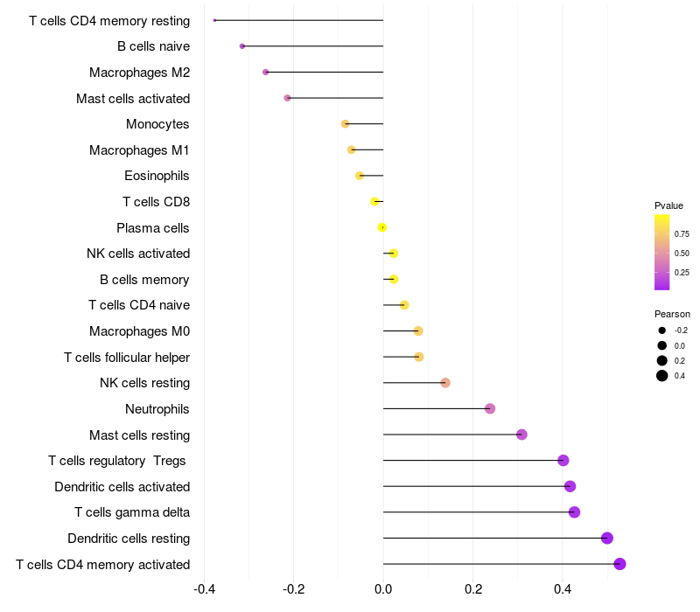Click the Pvalue color gradient bar
The height and width of the screenshot is (612, 700).
click(662, 252)
